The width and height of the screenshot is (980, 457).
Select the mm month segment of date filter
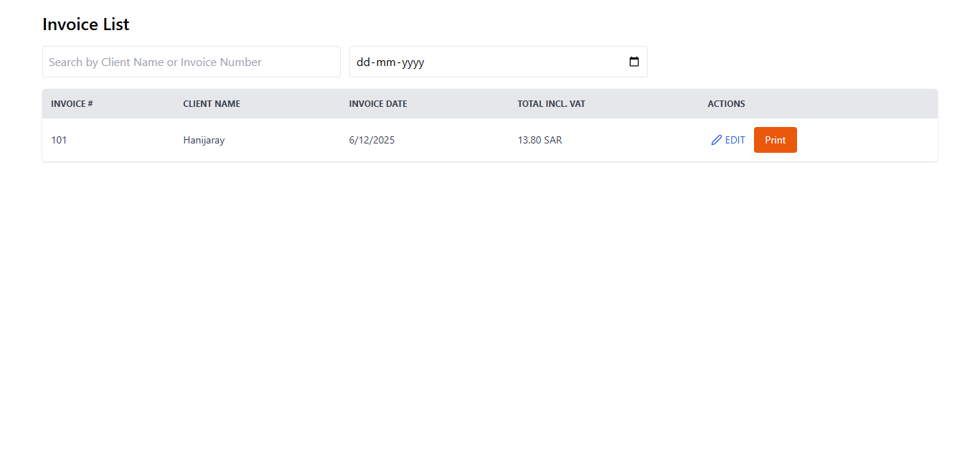pyautogui.click(x=384, y=62)
